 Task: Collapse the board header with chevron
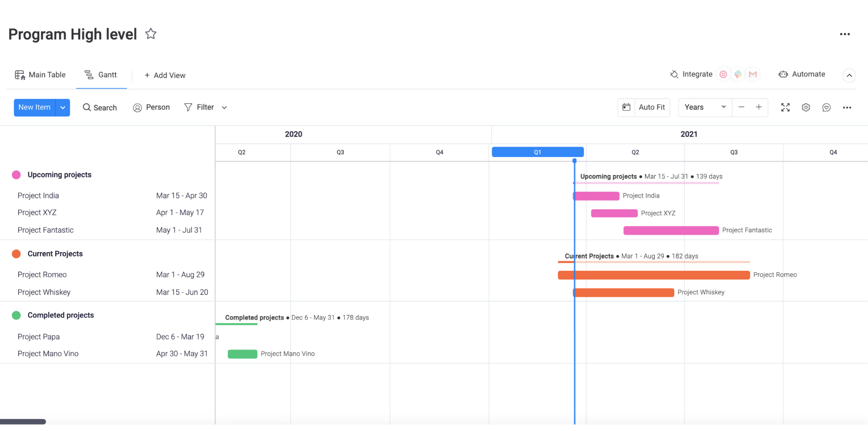849,76
